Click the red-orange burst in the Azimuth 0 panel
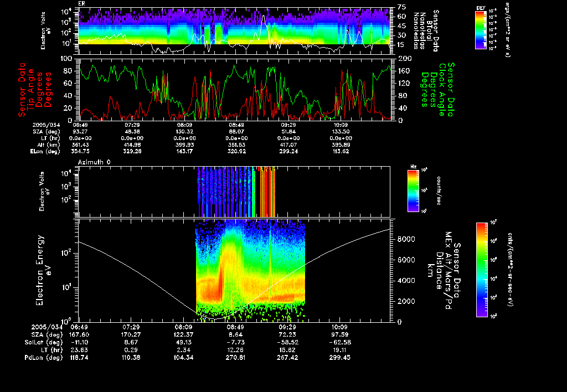The image size is (567, 392). point(266,192)
